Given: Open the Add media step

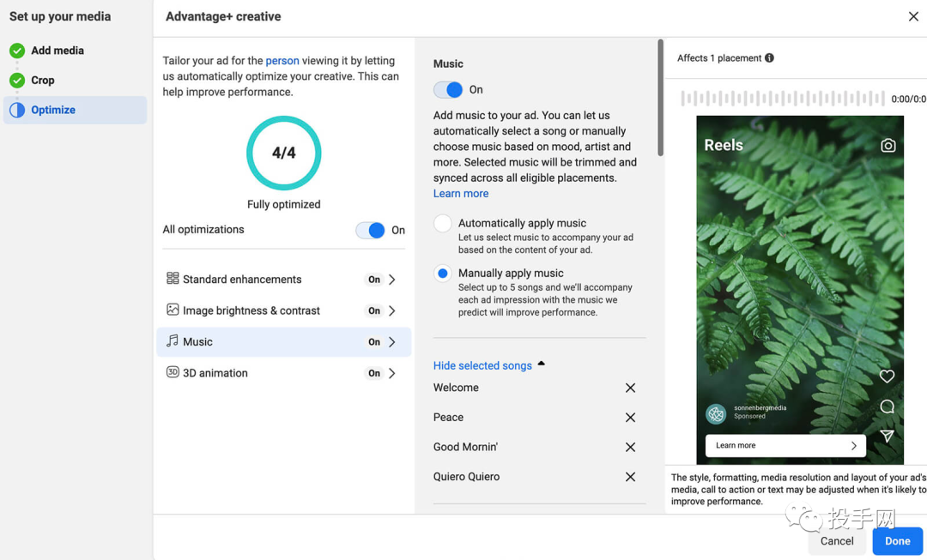Looking at the screenshot, I should (57, 51).
